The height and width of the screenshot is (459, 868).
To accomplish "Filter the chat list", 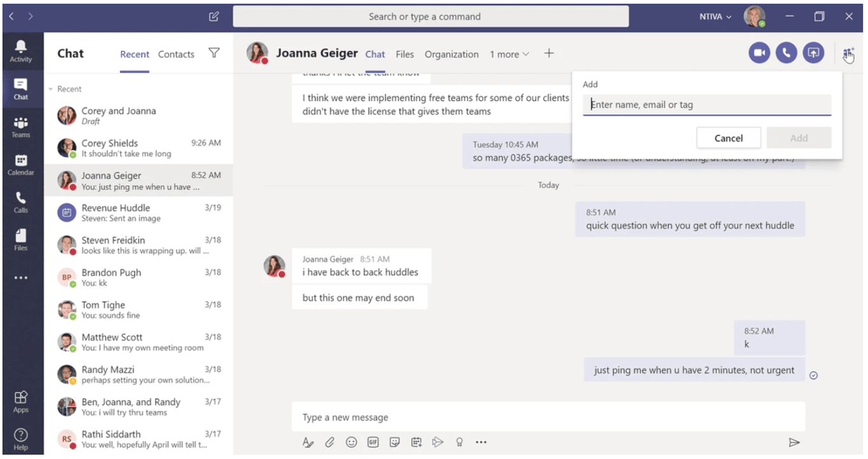I will (214, 53).
